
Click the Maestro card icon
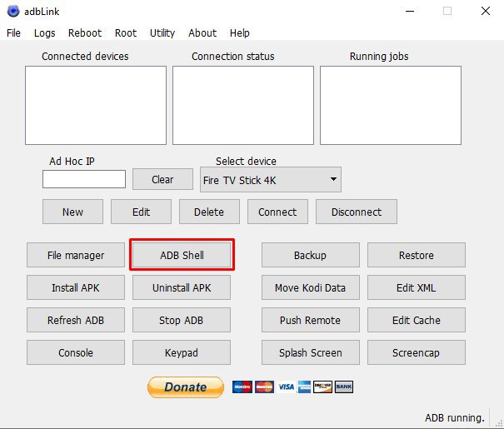click(x=242, y=387)
